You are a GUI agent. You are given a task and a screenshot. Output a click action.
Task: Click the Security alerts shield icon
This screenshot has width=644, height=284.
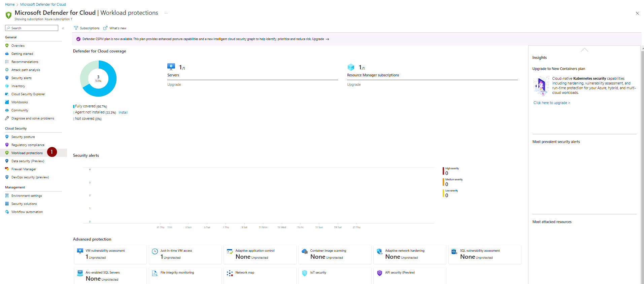click(x=7, y=78)
